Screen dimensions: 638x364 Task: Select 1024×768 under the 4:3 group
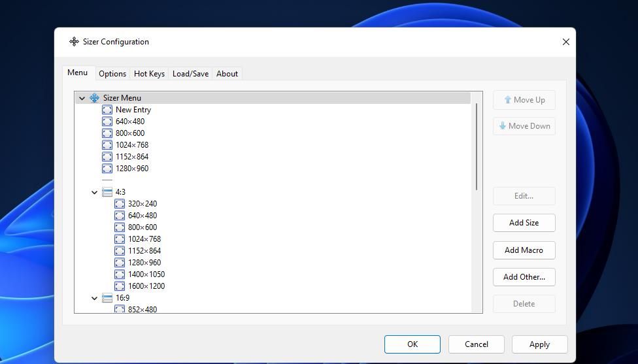(144, 239)
